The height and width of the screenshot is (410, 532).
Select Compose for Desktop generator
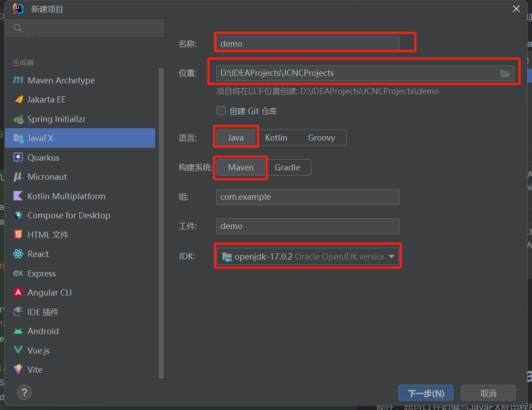69,215
